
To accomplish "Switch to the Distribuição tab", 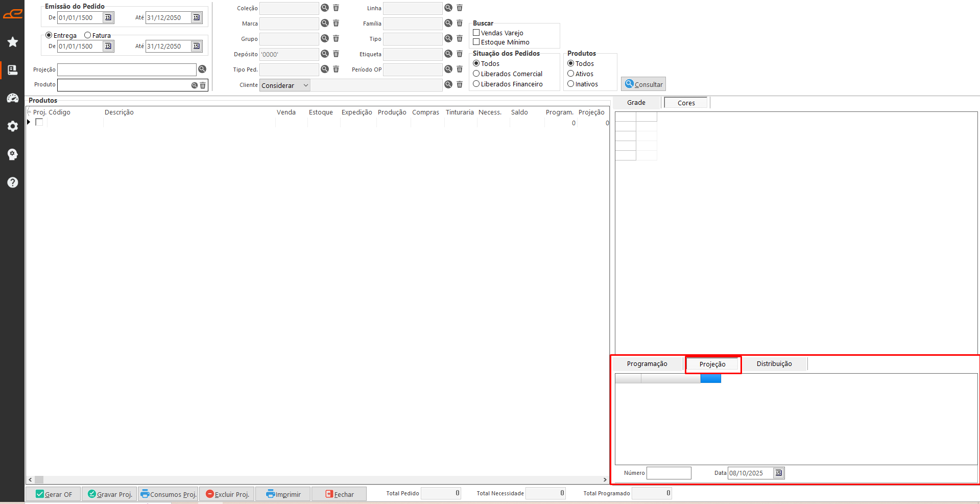I will click(x=774, y=364).
